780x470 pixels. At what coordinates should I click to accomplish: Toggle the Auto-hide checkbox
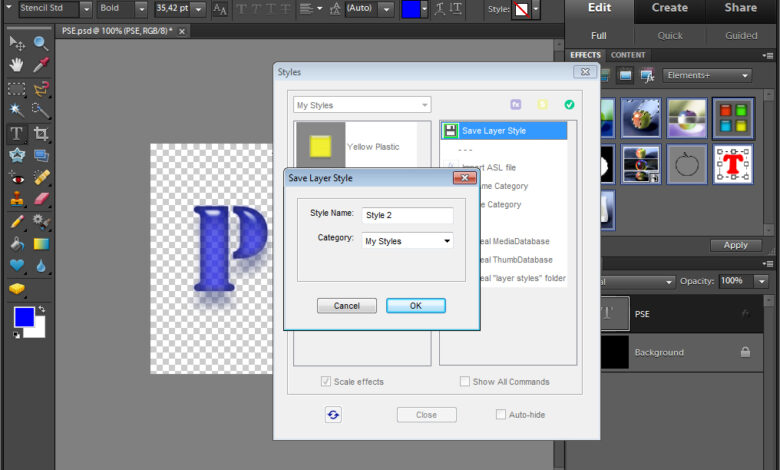click(x=501, y=415)
